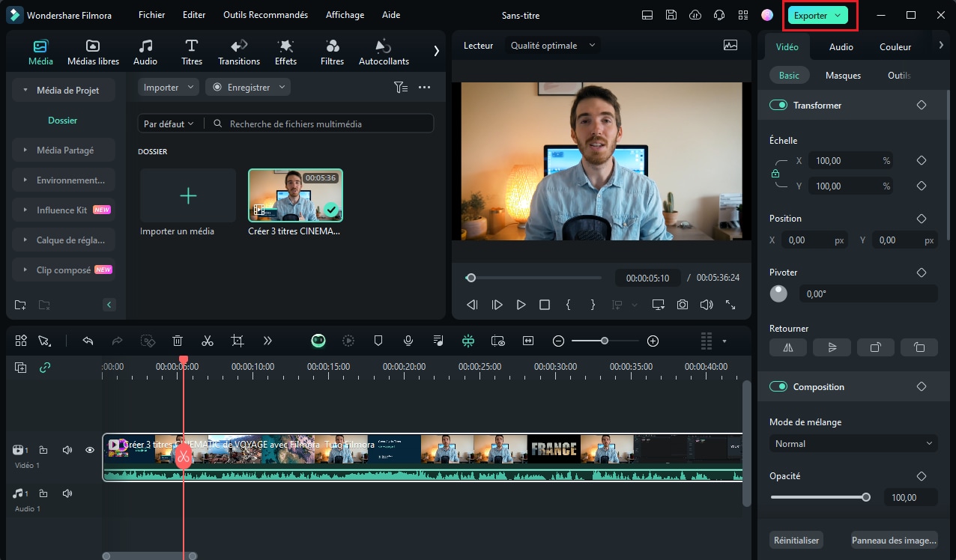
Task: Set mark out point with right brace
Action: (593, 305)
